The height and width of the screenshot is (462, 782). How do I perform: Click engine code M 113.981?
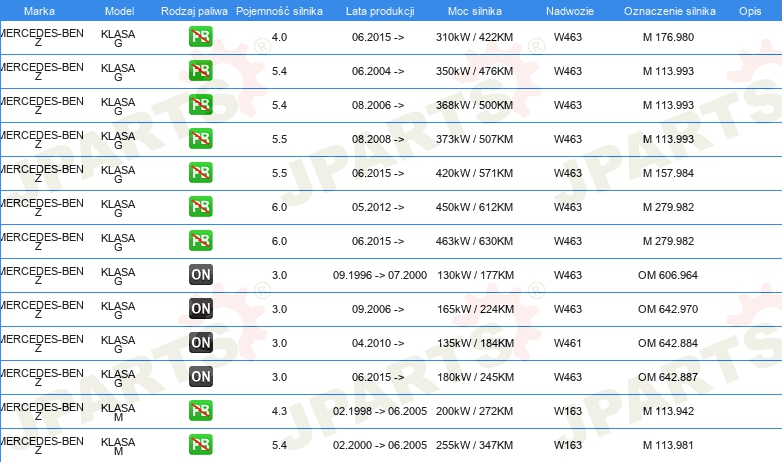click(668, 445)
